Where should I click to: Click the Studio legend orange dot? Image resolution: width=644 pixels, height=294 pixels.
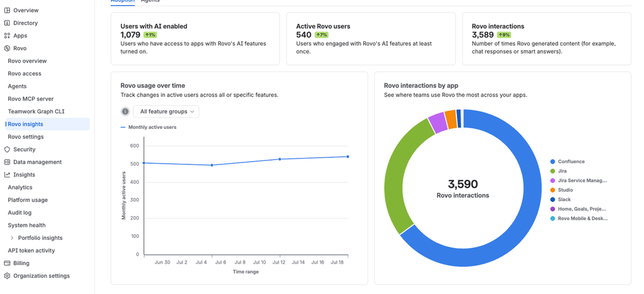point(552,190)
